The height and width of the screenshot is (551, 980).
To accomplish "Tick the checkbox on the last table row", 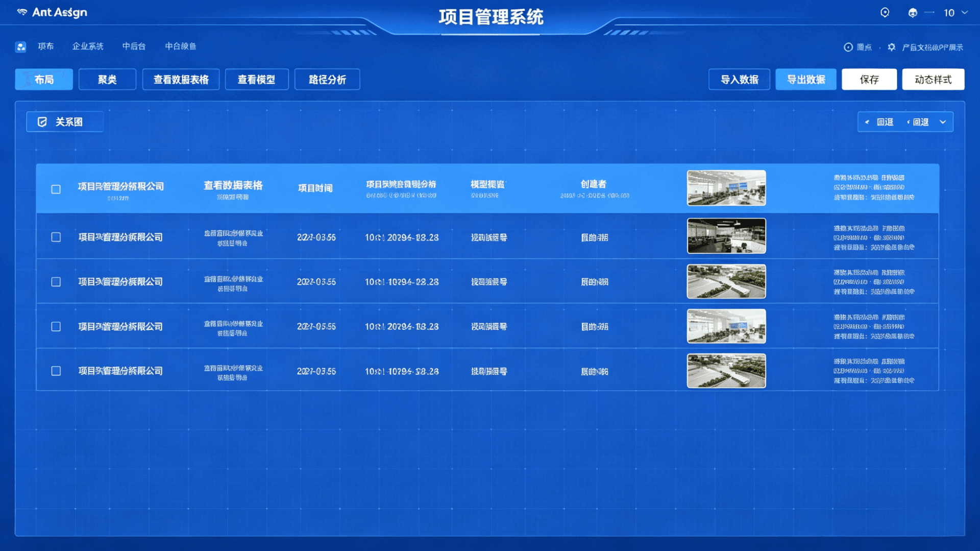I will (56, 371).
